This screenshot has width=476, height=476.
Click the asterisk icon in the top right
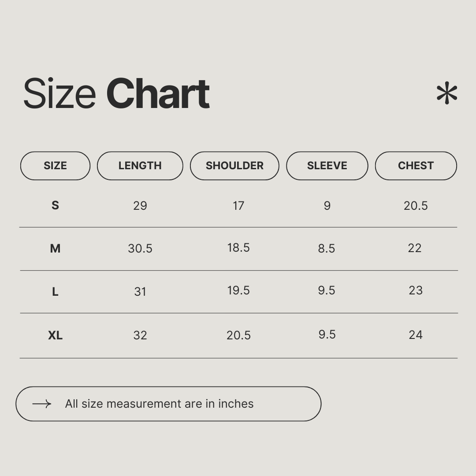(446, 93)
